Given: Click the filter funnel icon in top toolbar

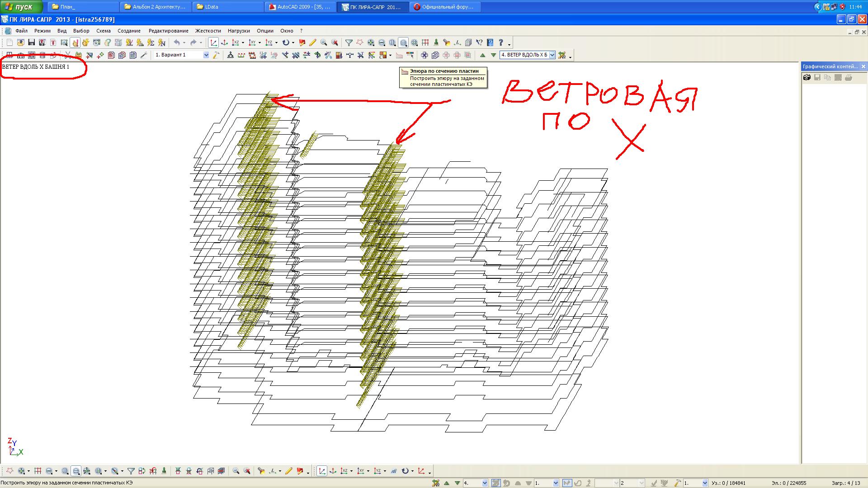Looking at the screenshot, I should click(349, 42).
